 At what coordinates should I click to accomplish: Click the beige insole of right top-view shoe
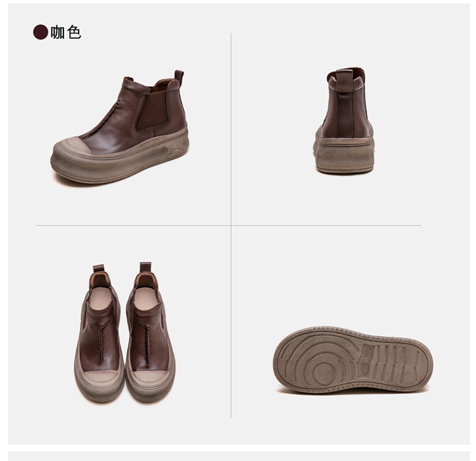click(x=147, y=298)
